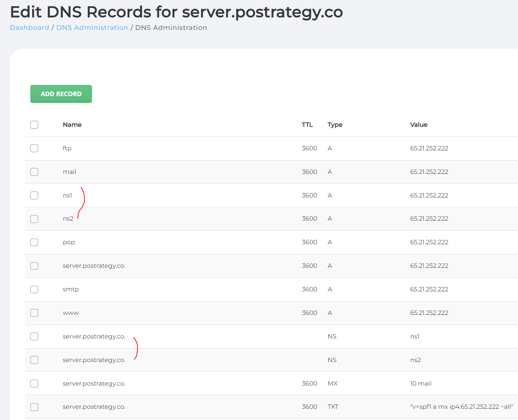Viewport: 518px width, 420px height.
Task: Click the v=spf1 TXT record value
Action: [x=462, y=407]
